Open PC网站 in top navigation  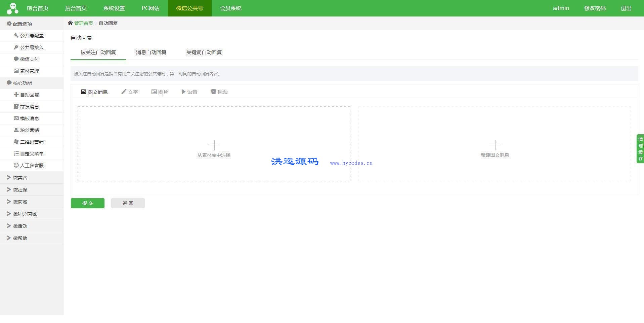coord(151,8)
